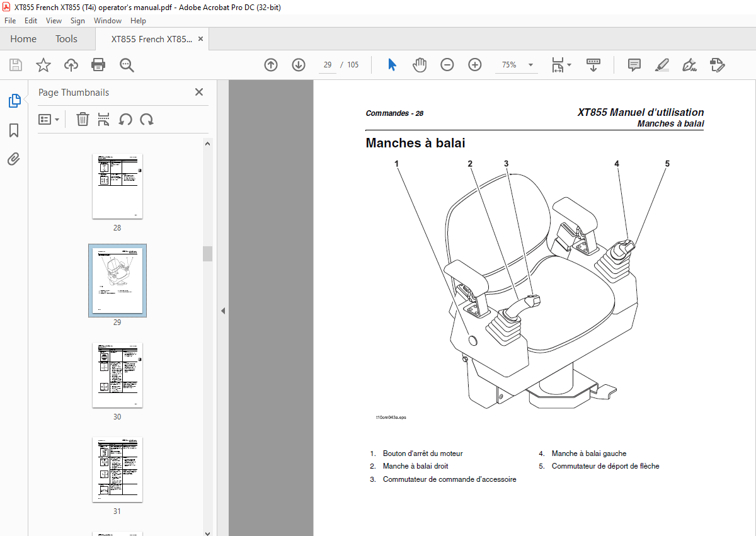Close the Page Thumbnails panel
The image size is (756, 536).
coord(199,92)
